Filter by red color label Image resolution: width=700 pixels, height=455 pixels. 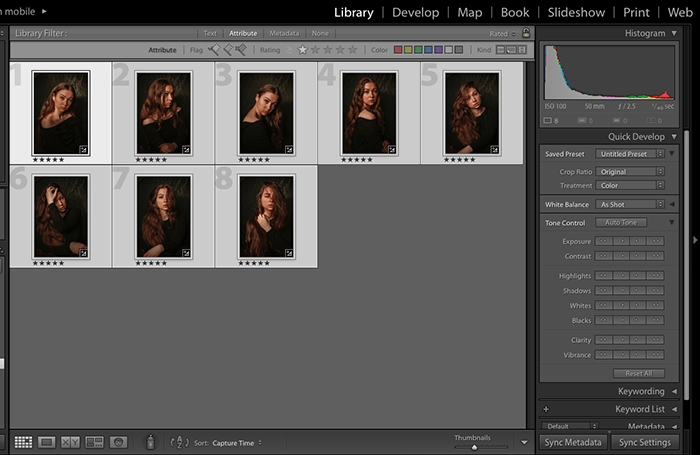[x=398, y=50]
